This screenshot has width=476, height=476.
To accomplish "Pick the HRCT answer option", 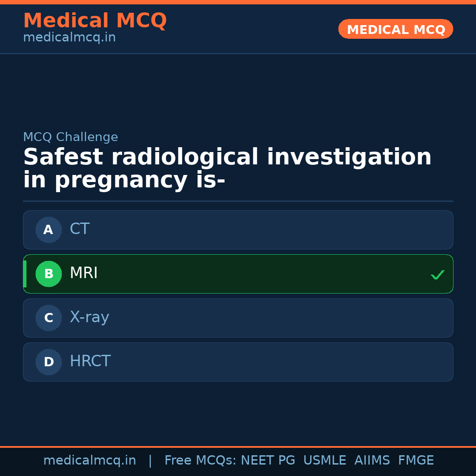I will tap(238, 362).
